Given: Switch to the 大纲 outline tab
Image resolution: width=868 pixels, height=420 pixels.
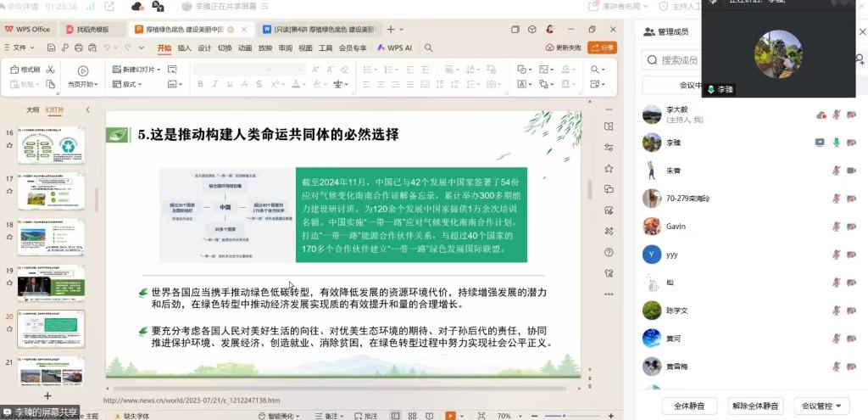Looking at the screenshot, I should point(32,110).
